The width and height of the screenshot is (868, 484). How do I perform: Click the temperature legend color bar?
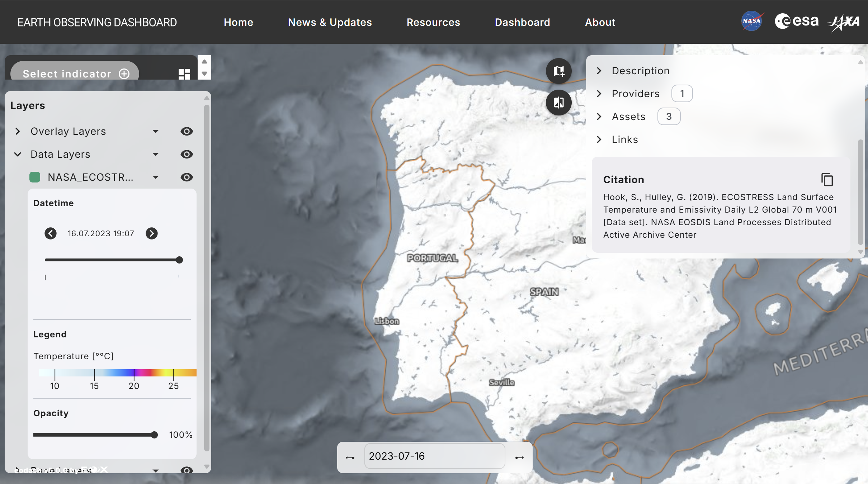[118, 373]
